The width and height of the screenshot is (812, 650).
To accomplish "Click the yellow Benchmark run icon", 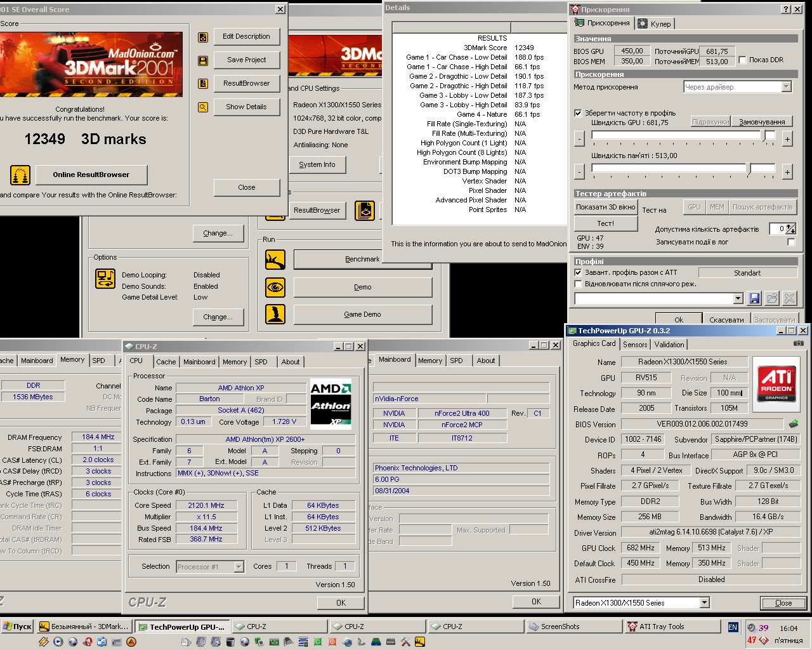I will [275, 260].
